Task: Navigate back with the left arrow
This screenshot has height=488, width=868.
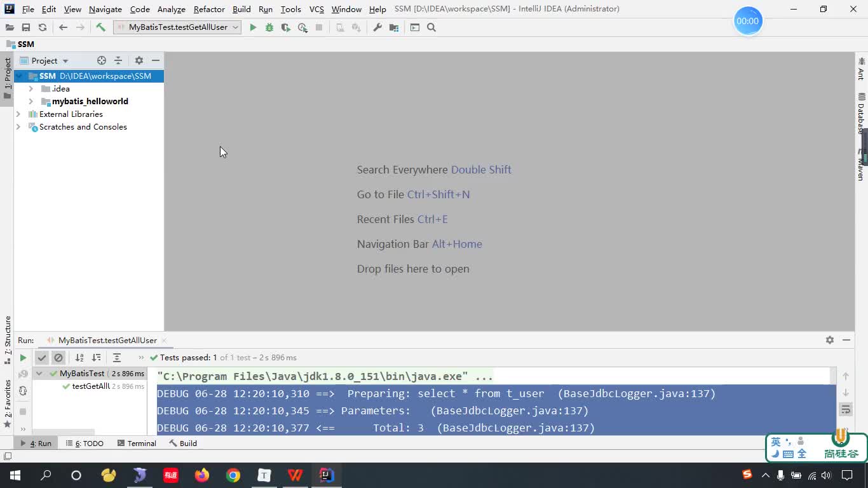Action: (x=63, y=27)
